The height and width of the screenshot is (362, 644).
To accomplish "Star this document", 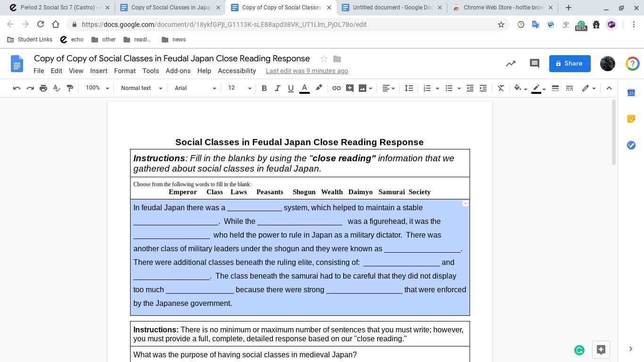I will point(324,59).
